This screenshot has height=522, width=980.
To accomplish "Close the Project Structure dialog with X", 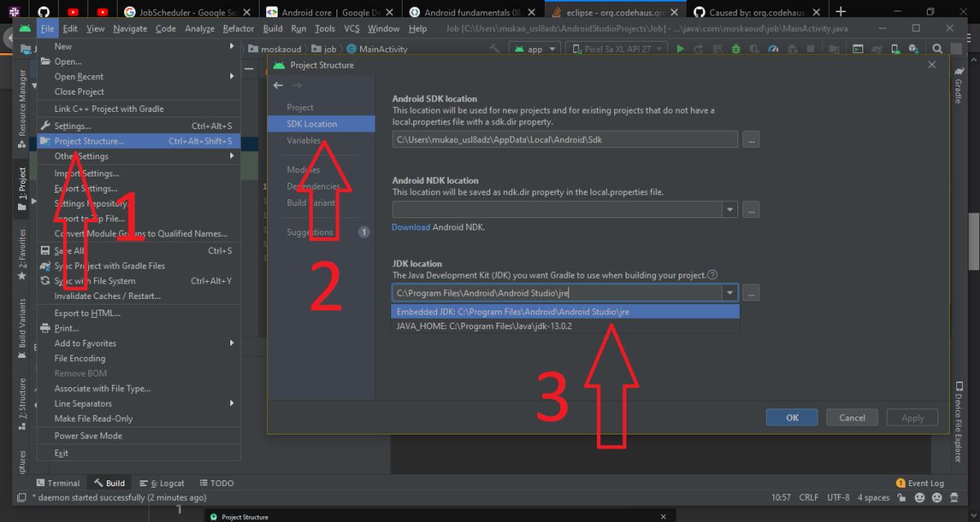I will 932,65.
